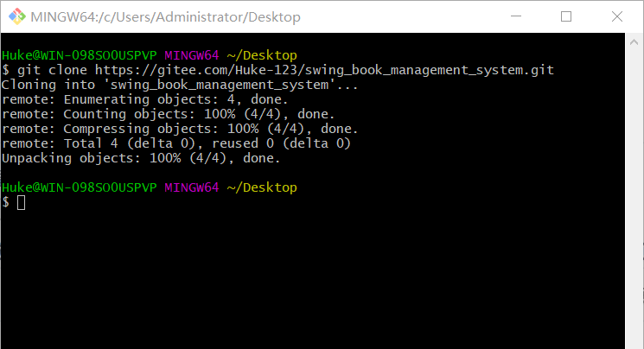644x349 pixels.
Task: Click the scrollbar up arrow
Action: point(634,41)
